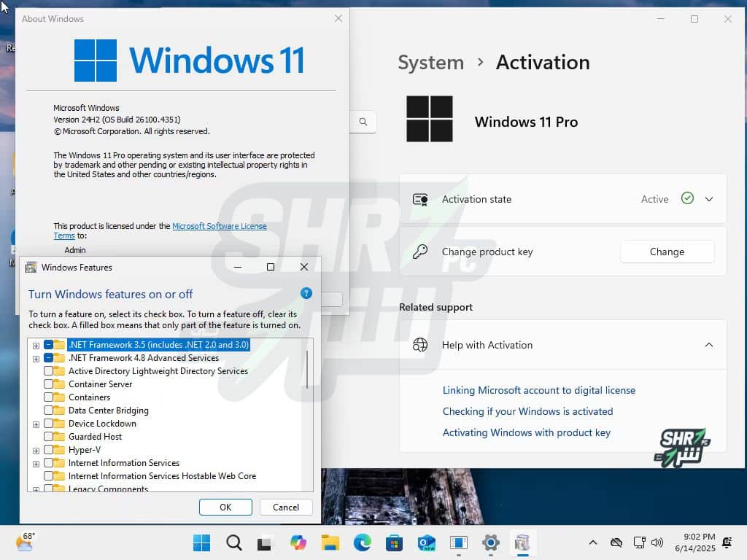Click the Windows Features list scrollbar
The image size is (747, 560).
pyautogui.click(x=307, y=370)
